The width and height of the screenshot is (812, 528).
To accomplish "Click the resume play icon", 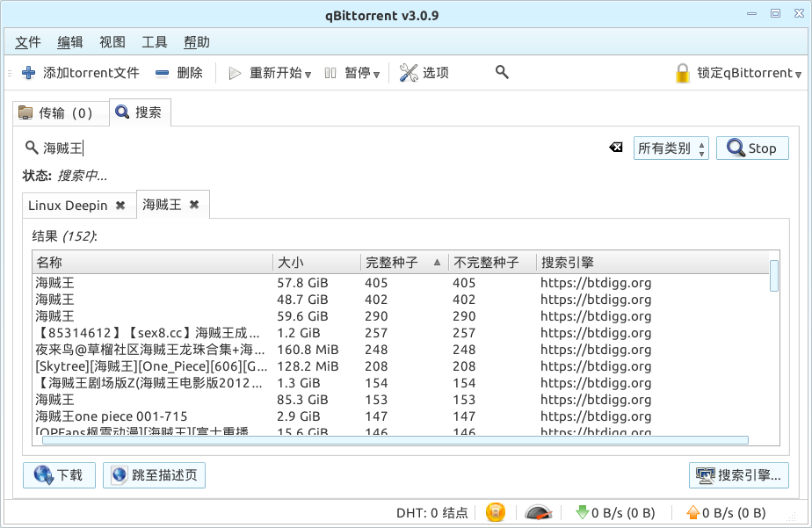I will pos(235,74).
